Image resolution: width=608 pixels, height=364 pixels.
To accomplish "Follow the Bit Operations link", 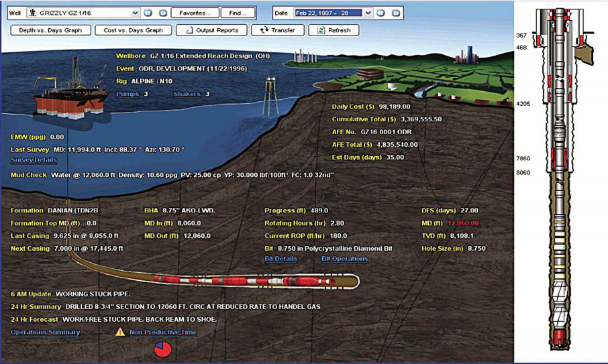I will 344,258.
